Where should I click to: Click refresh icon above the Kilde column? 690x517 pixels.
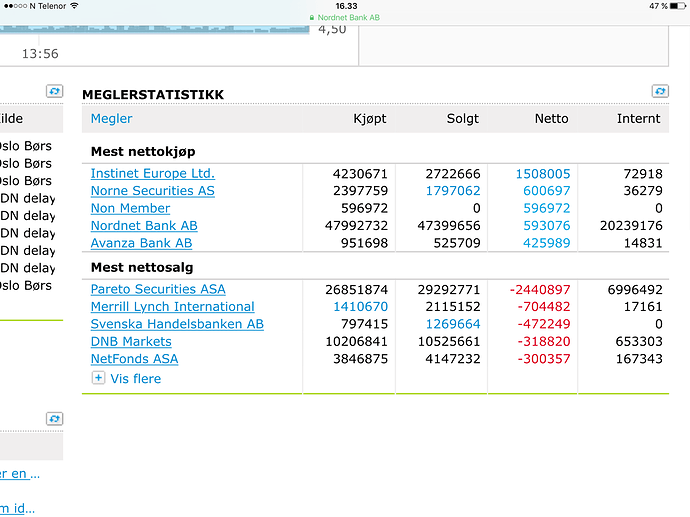click(x=55, y=91)
